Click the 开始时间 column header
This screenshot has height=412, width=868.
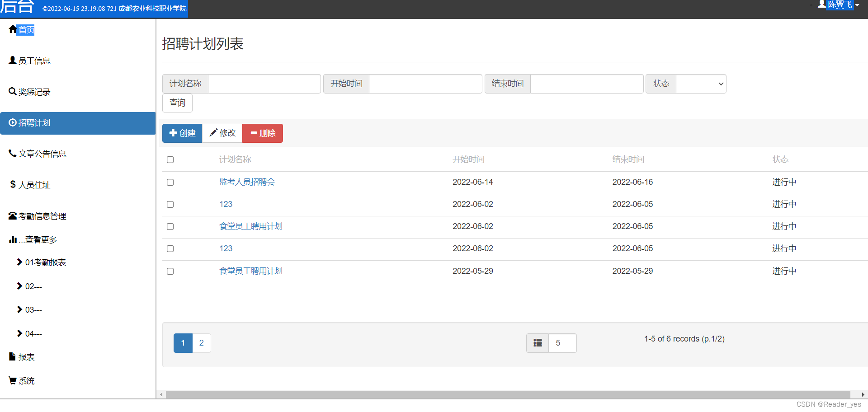tap(468, 159)
